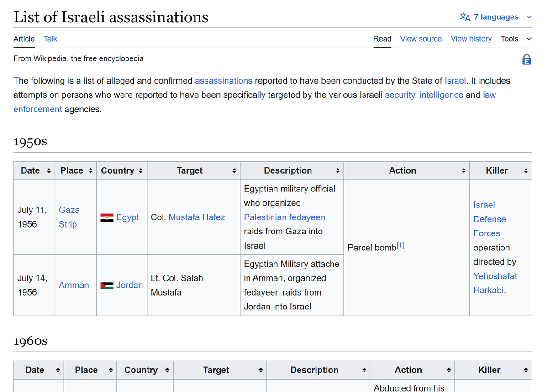Expand the Tools dropdown menu
Image resolution: width=548 pixels, height=392 pixels.
pos(516,39)
